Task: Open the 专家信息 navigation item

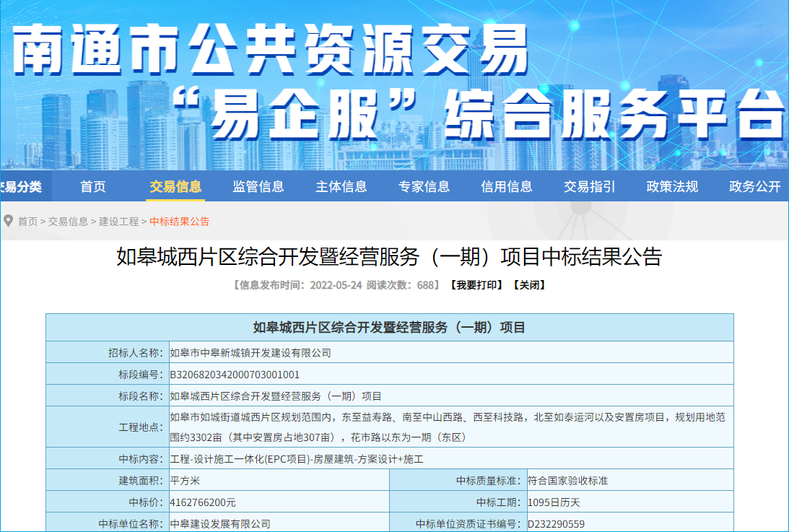Action: coord(424,187)
